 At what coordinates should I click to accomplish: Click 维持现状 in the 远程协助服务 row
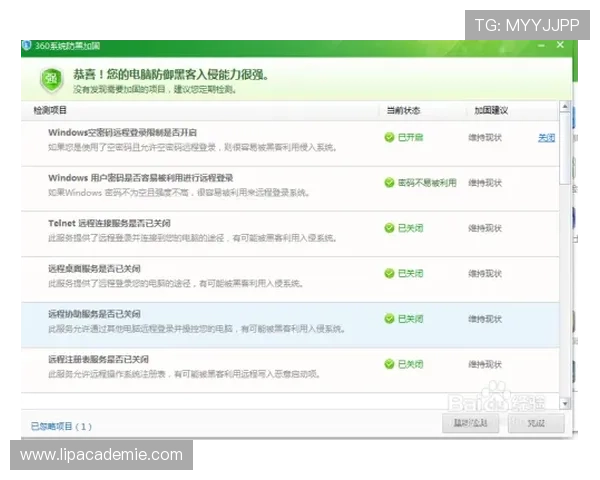[485, 319]
